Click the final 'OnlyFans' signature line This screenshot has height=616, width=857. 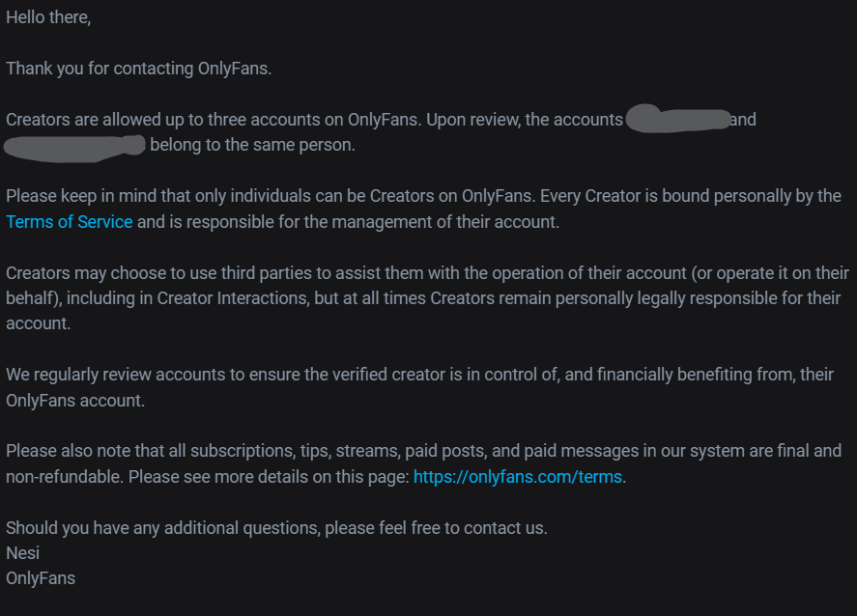coord(41,578)
